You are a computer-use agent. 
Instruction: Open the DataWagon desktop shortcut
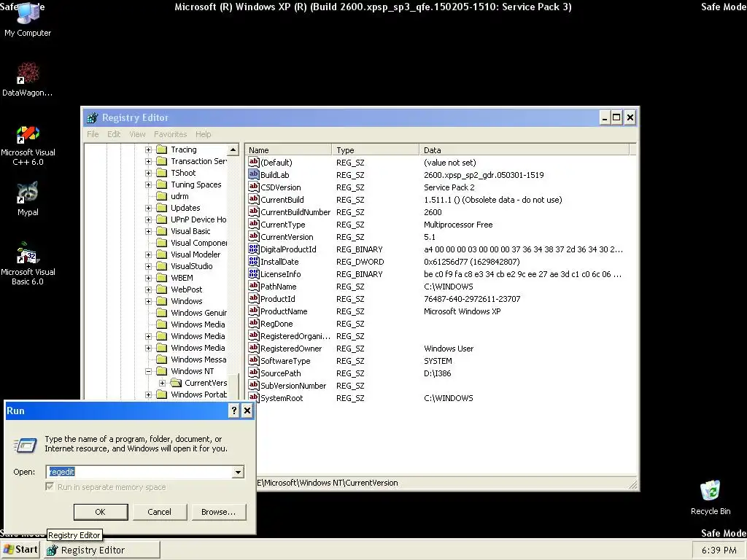28,79
